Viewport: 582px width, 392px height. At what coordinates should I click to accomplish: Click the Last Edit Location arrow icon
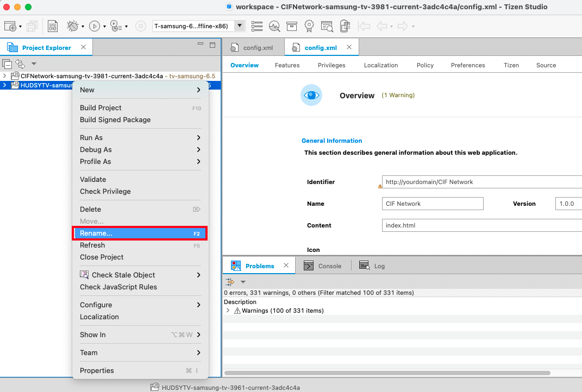[365, 26]
